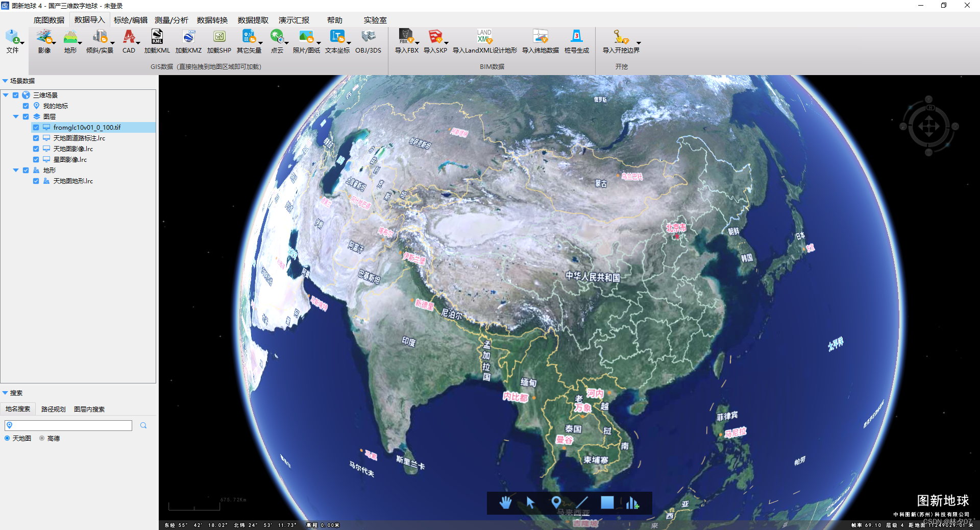Image resolution: width=980 pixels, height=530 pixels.
Task: Open the 其它矢量 dropdown arrow
Action: click(x=260, y=43)
